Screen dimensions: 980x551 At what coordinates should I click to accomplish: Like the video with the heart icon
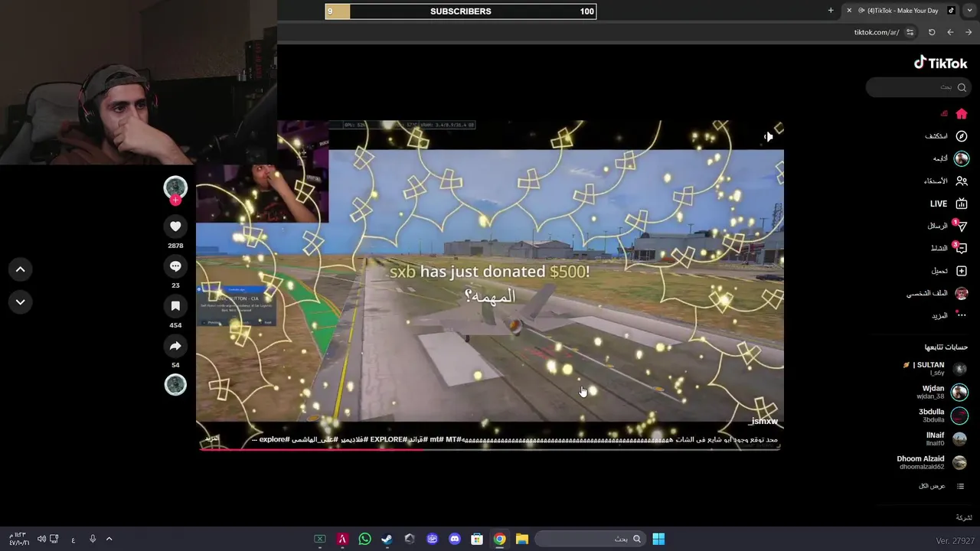[x=175, y=227]
